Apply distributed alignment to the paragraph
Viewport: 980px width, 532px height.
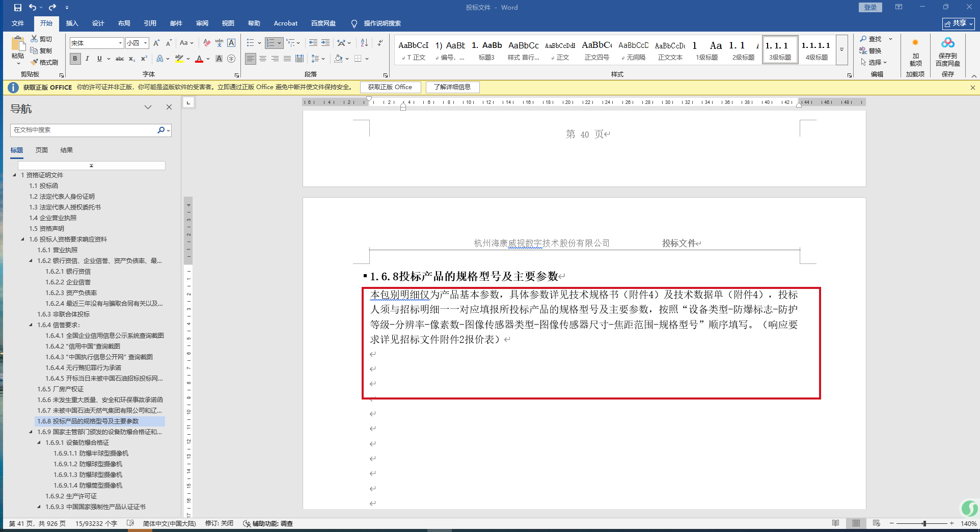coord(300,59)
